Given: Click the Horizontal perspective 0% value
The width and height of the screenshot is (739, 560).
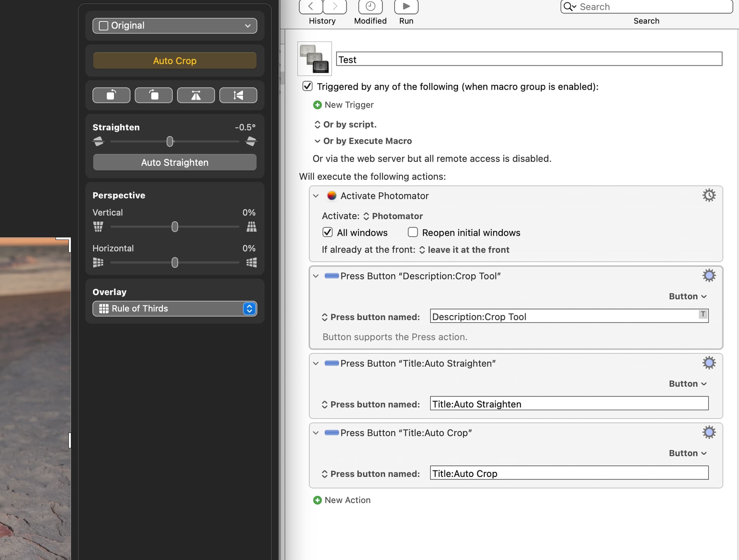Looking at the screenshot, I should pos(249,248).
